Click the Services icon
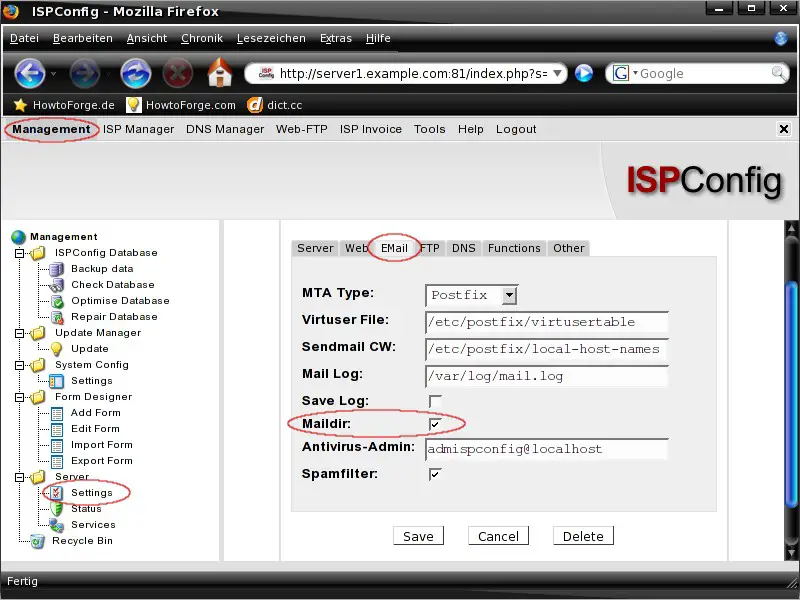Viewport: 800px width, 600px height. point(57,525)
